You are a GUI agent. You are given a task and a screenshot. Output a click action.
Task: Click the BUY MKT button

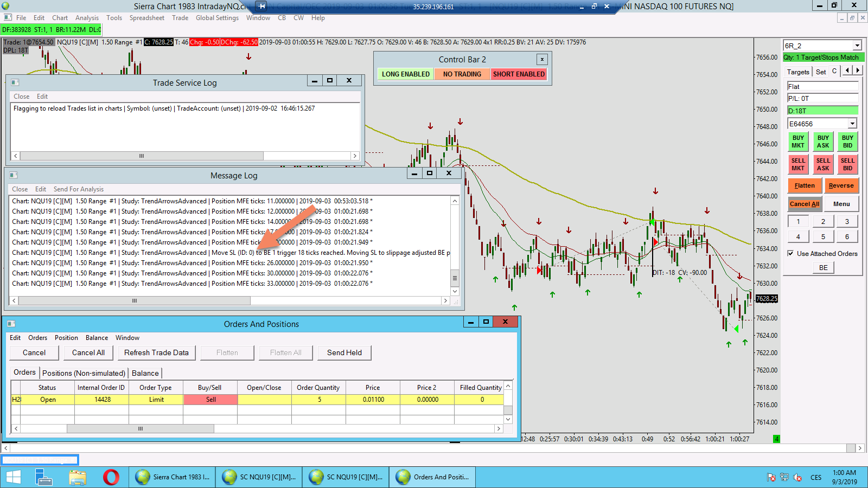[x=798, y=142]
